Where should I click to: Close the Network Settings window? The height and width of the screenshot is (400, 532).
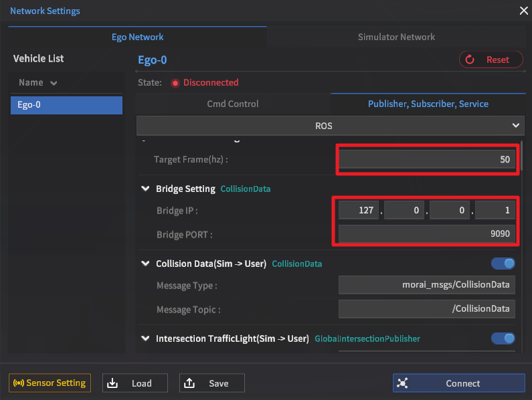523,10
